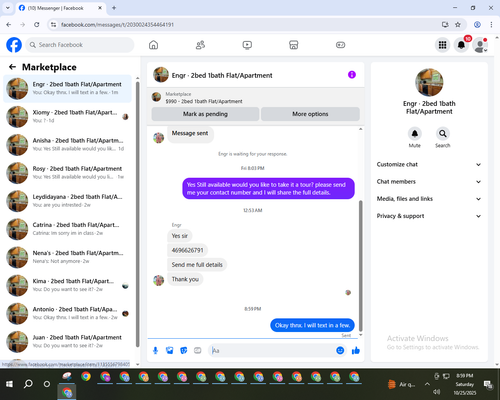Click the browser back arrow
Image resolution: width=500 pixels, height=400 pixels.
pos(9,25)
